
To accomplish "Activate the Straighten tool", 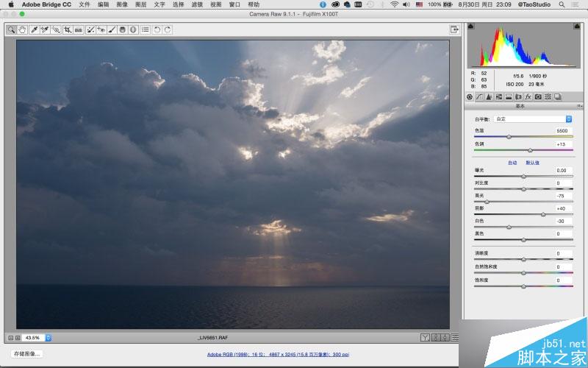I will [x=79, y=29].
